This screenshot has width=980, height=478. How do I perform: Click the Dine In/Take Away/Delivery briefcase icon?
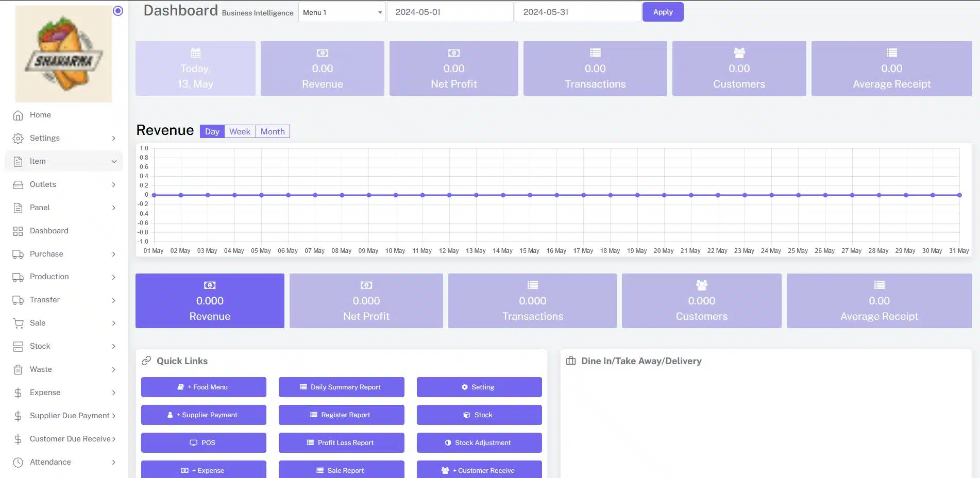click(x=571, y=361)
